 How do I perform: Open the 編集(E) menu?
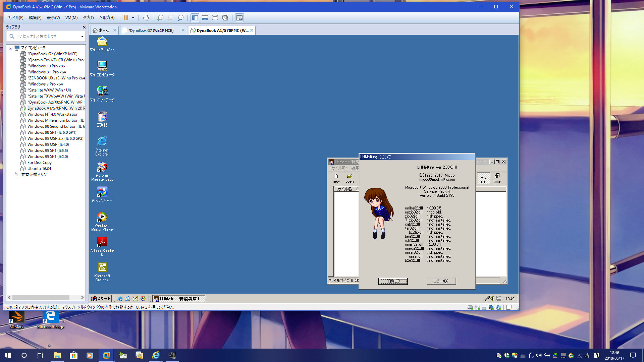pos(35,18)
